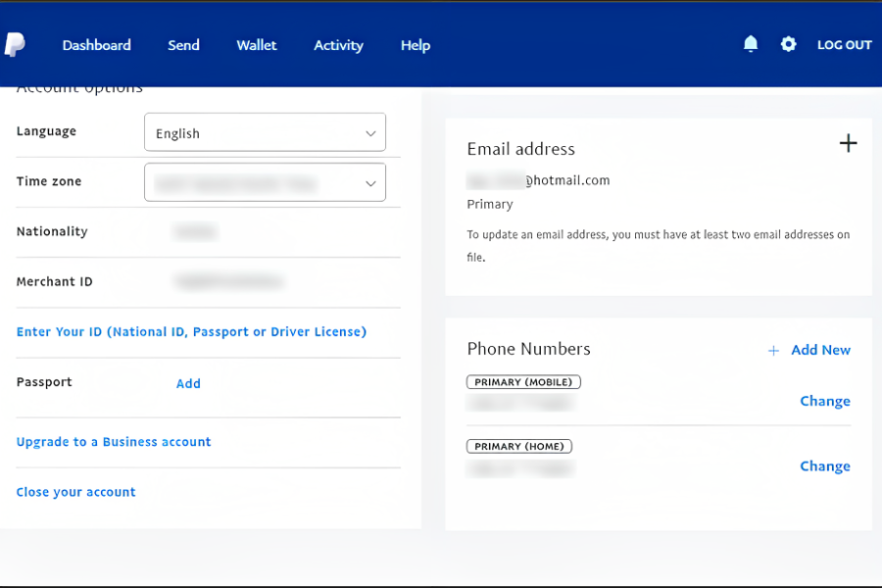Screen dimensions: 882x588
Task: Click the PRIMARY (MOBILE) badge
Action: pos(523,382)
